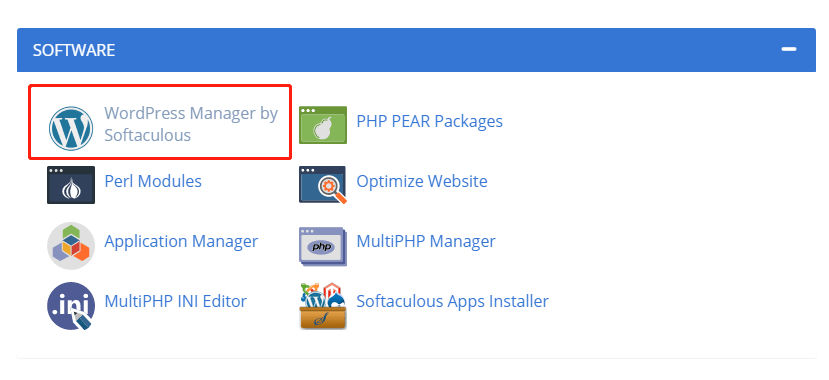Go to PHP PEAR Packages link

(x=429, y=121)
